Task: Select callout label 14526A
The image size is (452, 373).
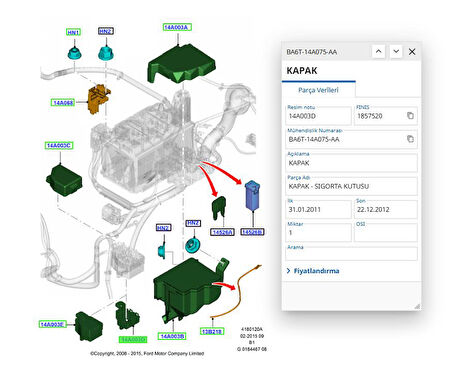Action: point(222,232)
